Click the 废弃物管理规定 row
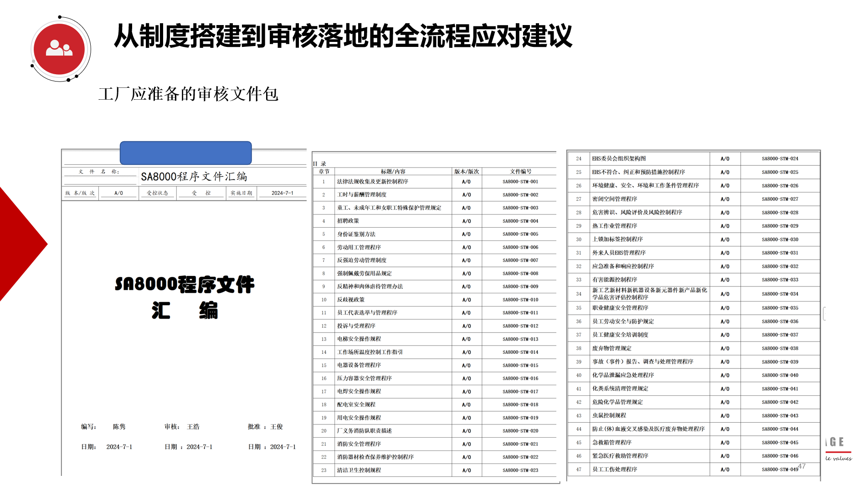Screen dimensions: 868x485 pos(611,348)
